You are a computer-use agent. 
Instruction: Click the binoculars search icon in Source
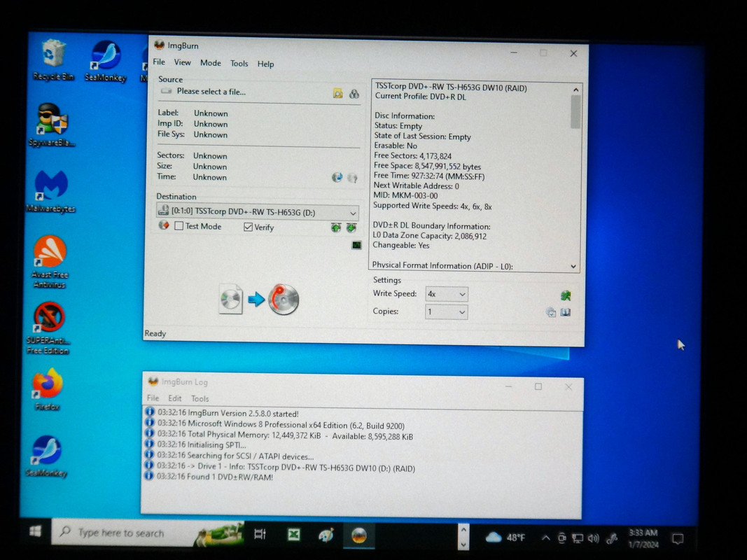click(x=354, y=94)
